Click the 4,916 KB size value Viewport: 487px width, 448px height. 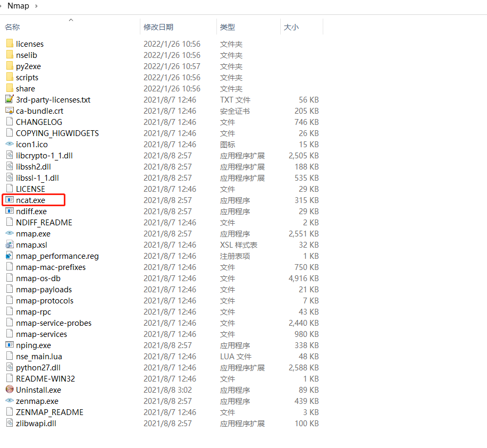point(304,278)
